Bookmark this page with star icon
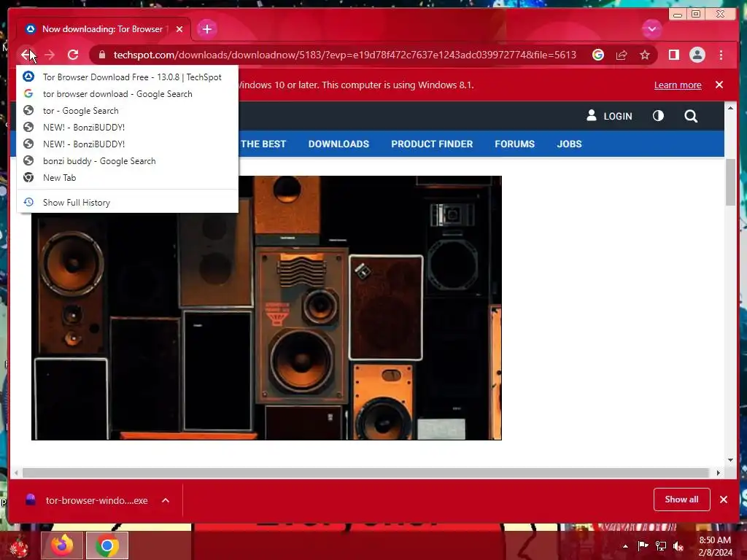This screenshot has width=747, height=560. click(x=645, y=55)
